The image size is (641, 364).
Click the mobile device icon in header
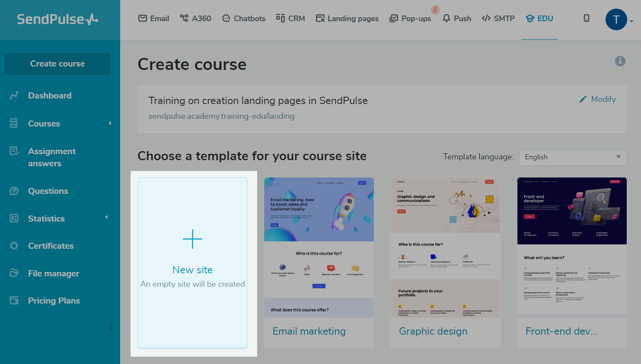[587, 18]
